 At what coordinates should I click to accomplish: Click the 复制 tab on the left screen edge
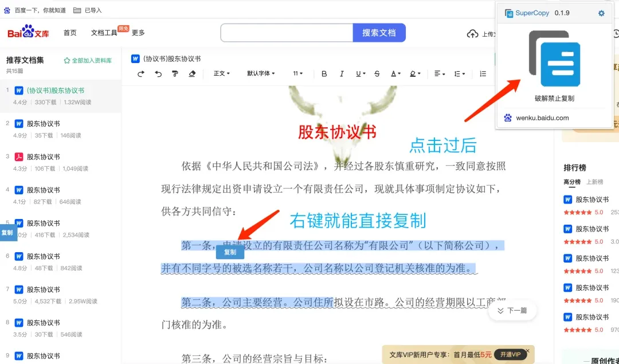7,233
